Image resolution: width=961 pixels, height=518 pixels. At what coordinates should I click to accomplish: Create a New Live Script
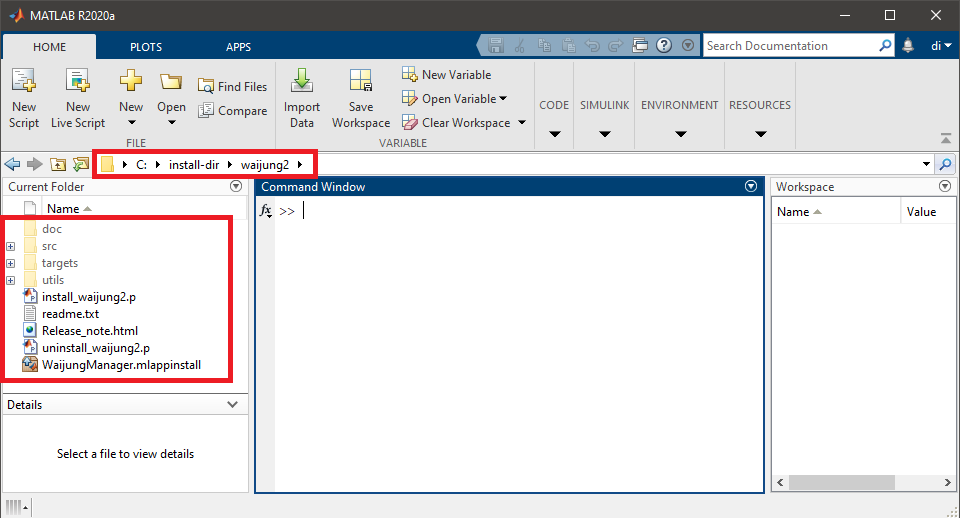tap(78, 98)
